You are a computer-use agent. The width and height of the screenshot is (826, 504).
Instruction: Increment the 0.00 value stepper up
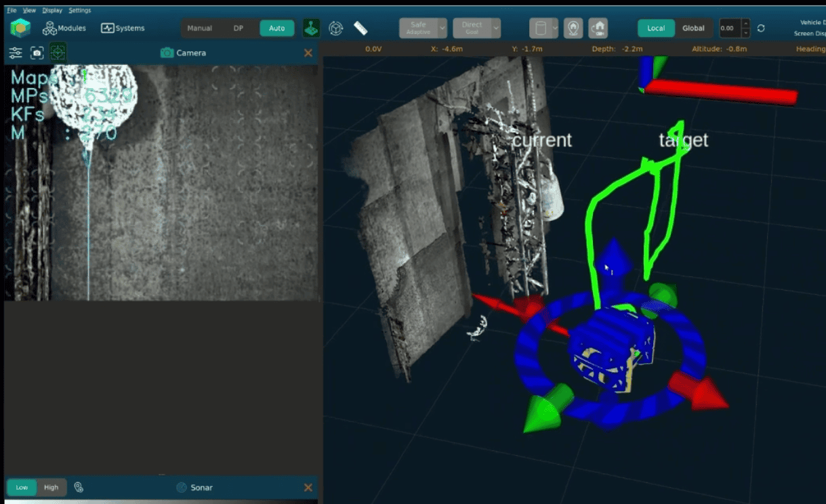(x=745, y=24)
